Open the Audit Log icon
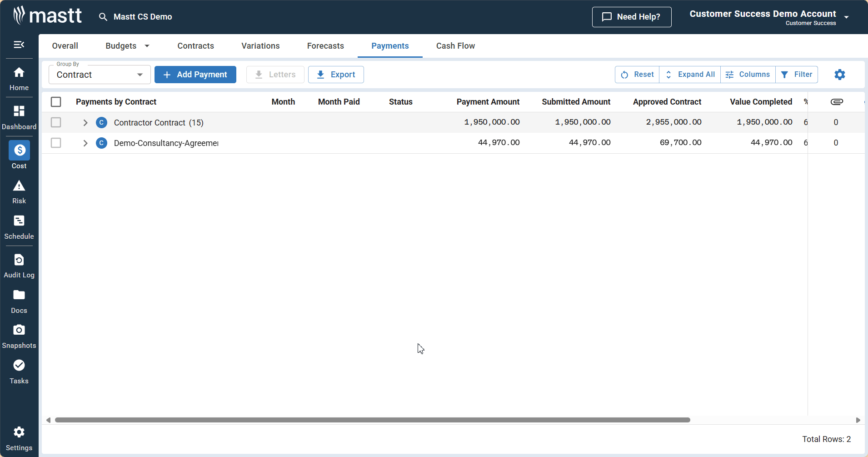 (x=19, y=260)
